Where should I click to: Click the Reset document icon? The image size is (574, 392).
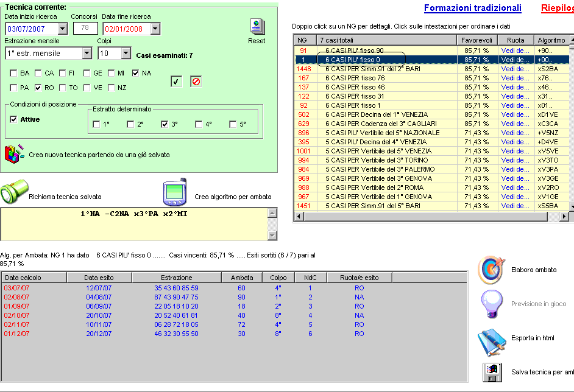coord(257,27)
